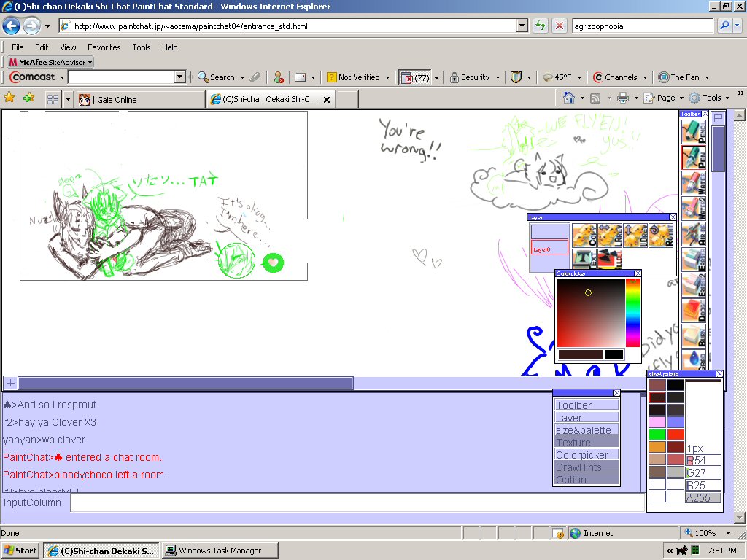Select the Water2 tool
This screenshot has height=560, width=747.
click(694, 209)
